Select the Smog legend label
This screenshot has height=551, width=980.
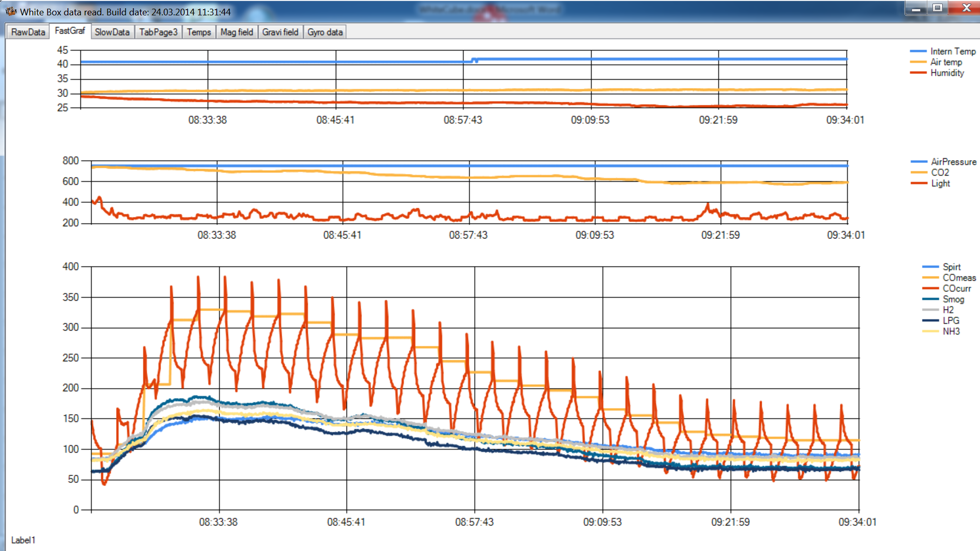pyautogui.click(x=954, y=299)
